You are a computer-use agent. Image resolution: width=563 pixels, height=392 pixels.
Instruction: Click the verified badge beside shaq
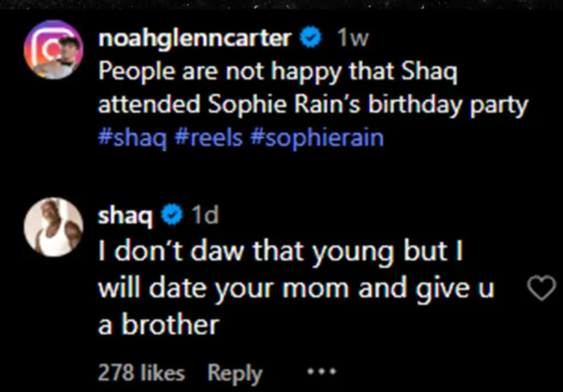[172, 215]
